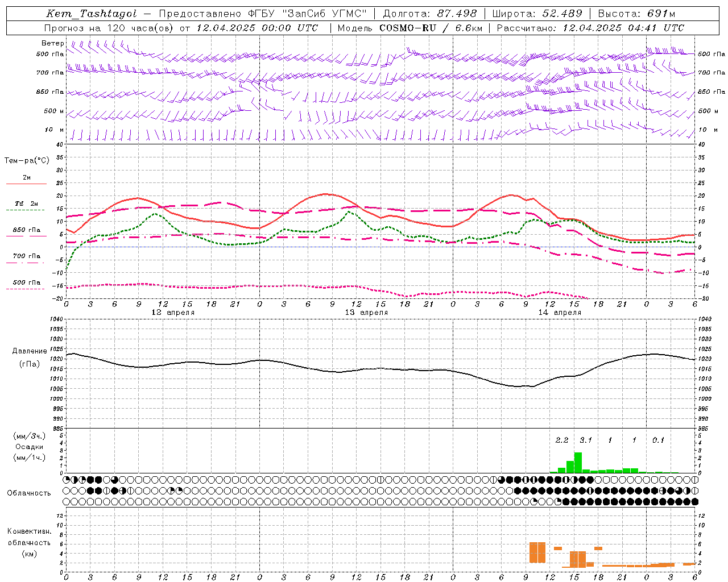Click the 'Облачность' cloudiness label
The width and height of the screenshot is (728, 582).
(29, 493)
